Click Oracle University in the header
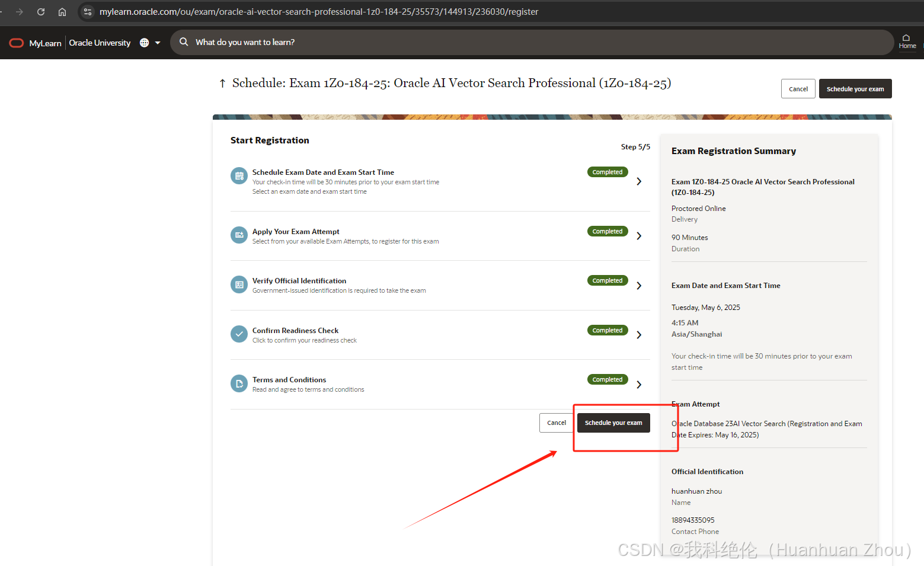This screenshot has width=924, height=566. tap(100, 43)
